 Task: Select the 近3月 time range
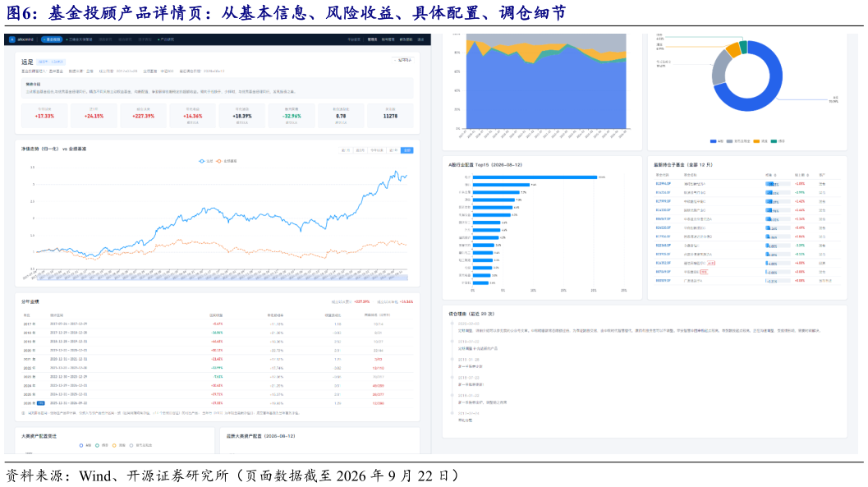[361, 150]
